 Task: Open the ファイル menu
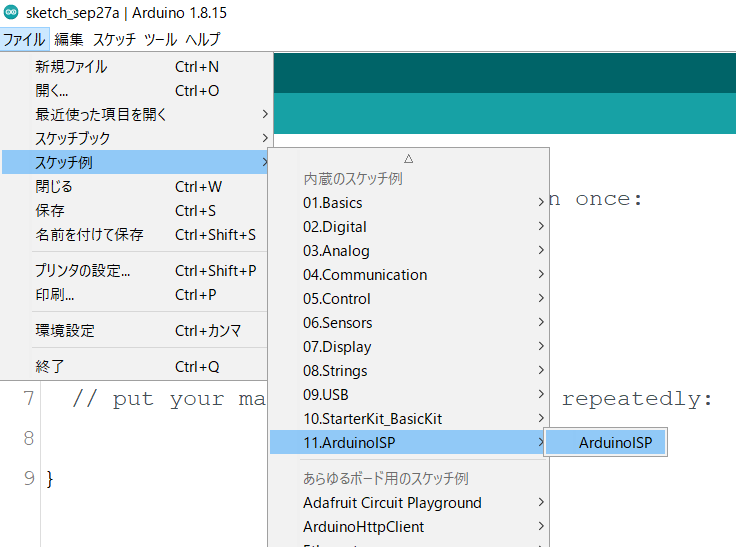point(23,39)
